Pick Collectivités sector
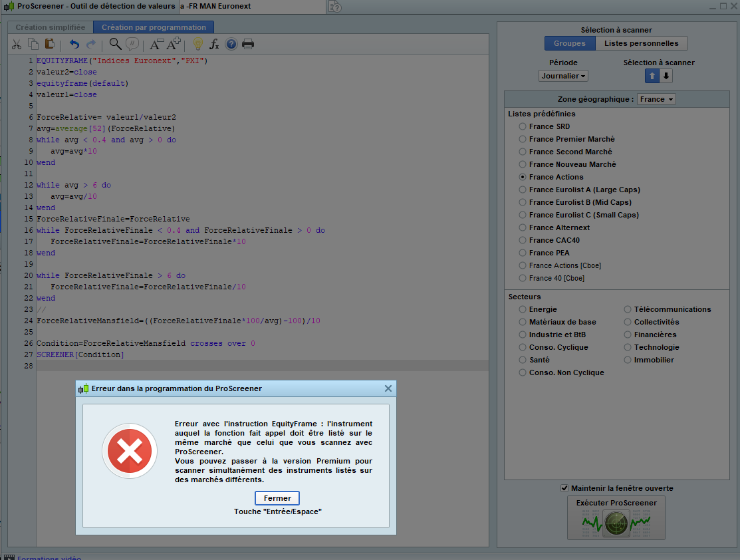Viewport: 740px width, 560px height. point(628,322)
